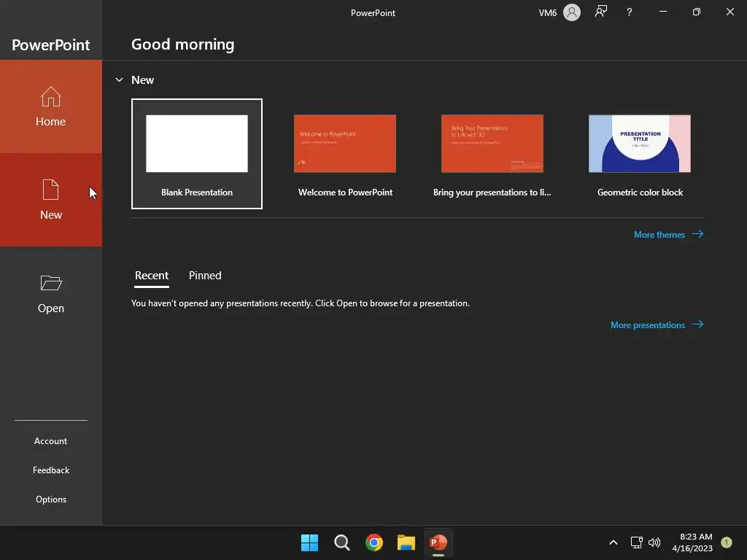Open the Feedback page
Viewport: 747px width, 560px height.
(x=51, y=470)
